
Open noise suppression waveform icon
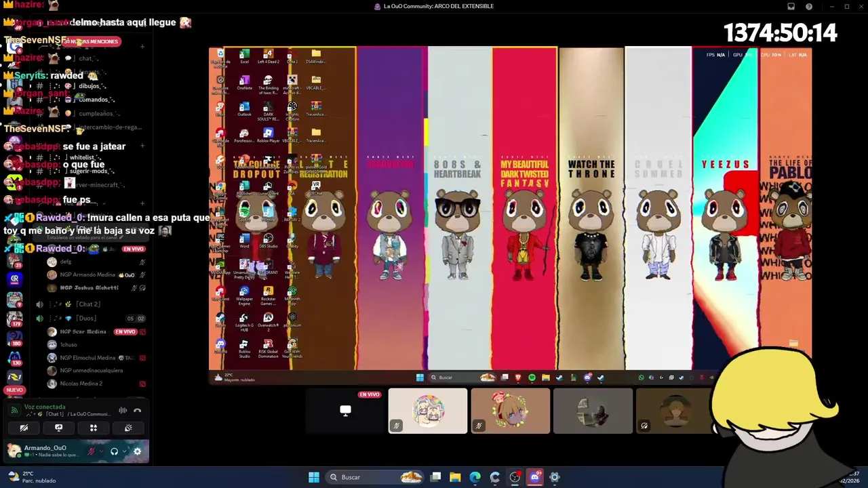pos(123,410)
